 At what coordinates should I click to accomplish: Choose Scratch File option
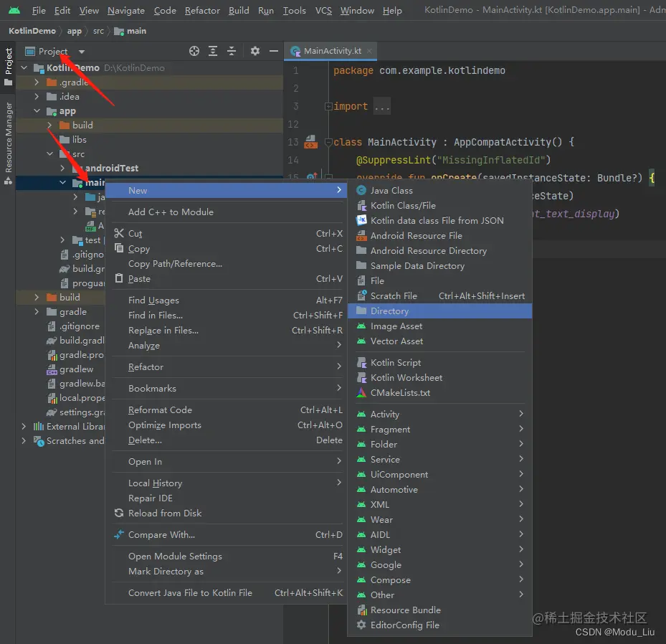(x=439, y=296)
